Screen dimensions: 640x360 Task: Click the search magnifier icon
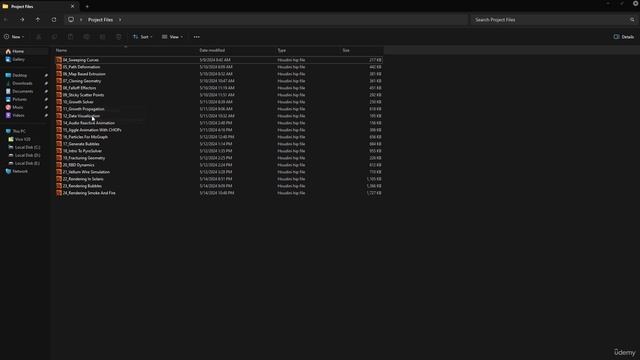click(x=632, y=20)
